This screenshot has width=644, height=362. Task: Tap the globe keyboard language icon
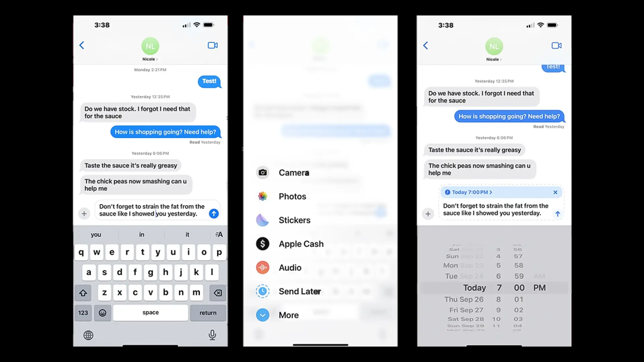coord(88,335)
